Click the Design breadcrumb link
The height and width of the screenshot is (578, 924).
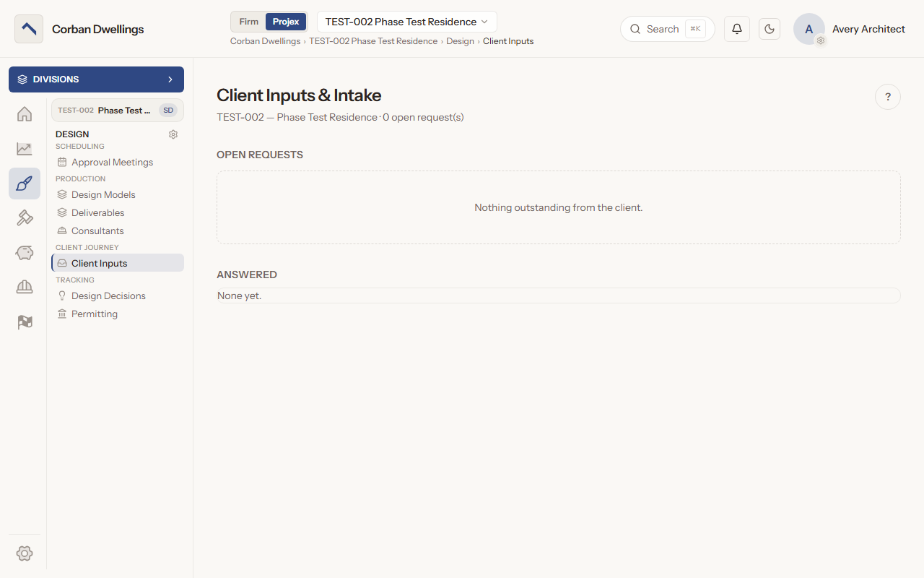460,41
